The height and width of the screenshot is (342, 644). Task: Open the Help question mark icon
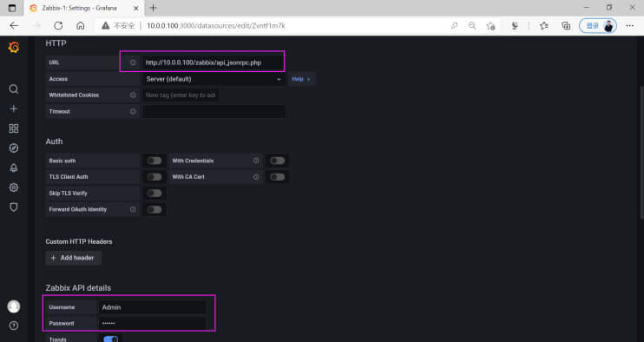(14, 326)
